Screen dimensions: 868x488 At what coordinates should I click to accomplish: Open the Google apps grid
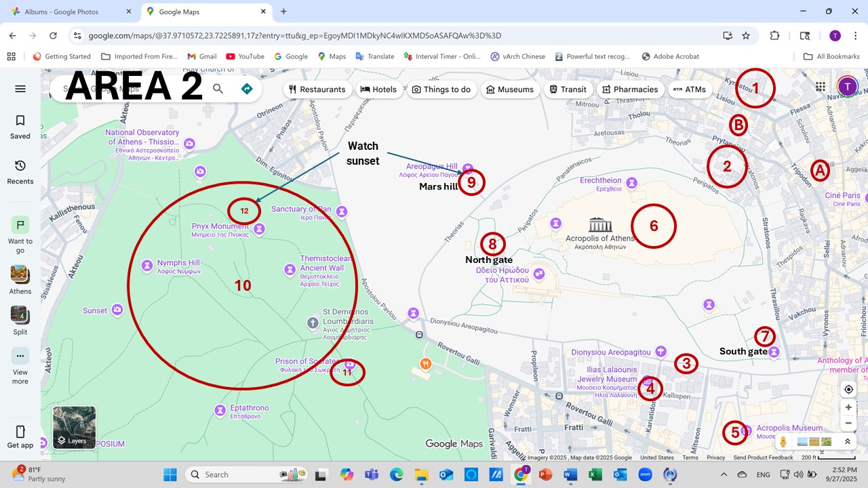tap(821, 87)
